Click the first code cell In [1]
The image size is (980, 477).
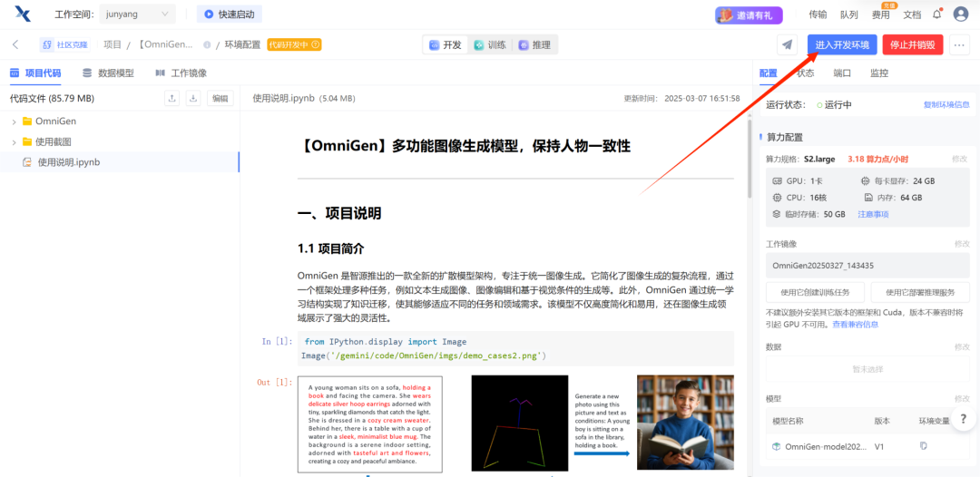[x=515, y=348]
